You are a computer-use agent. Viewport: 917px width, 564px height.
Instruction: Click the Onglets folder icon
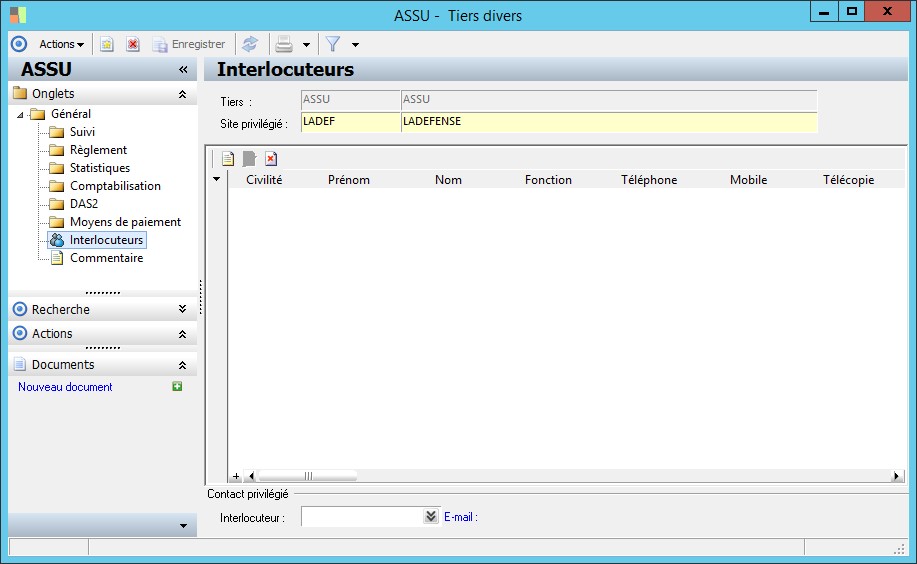(20, 93)
